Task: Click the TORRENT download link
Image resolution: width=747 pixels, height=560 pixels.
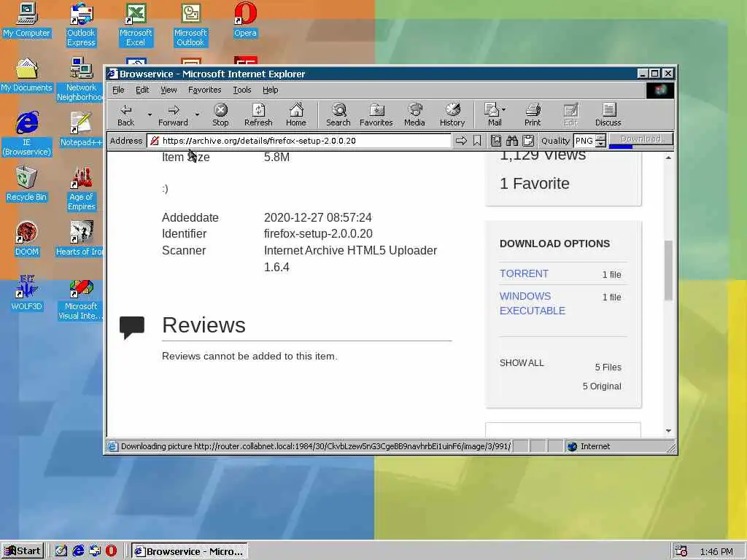Action: coord(524,273)
